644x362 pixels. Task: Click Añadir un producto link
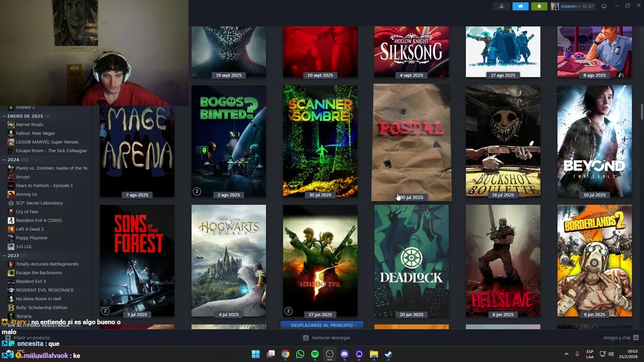[28, 338]
